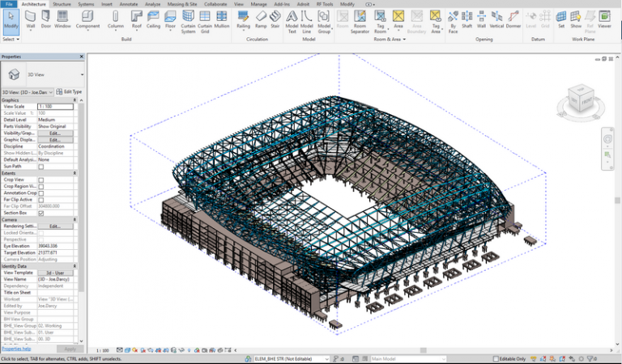The height and width of the screenshot is (364, 622).
Task: Toggle Editable Only checkbox in status bar
Action: [x=496, y=359]
